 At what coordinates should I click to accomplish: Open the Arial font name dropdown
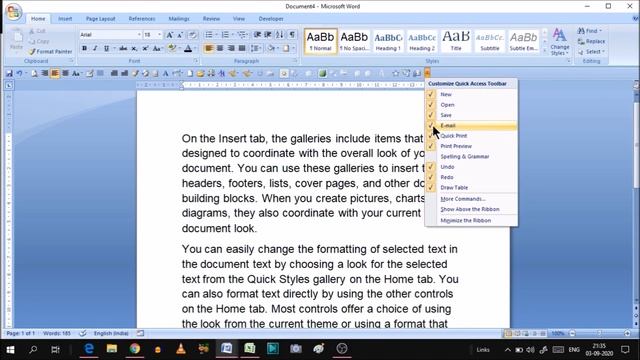pos(139,35)
